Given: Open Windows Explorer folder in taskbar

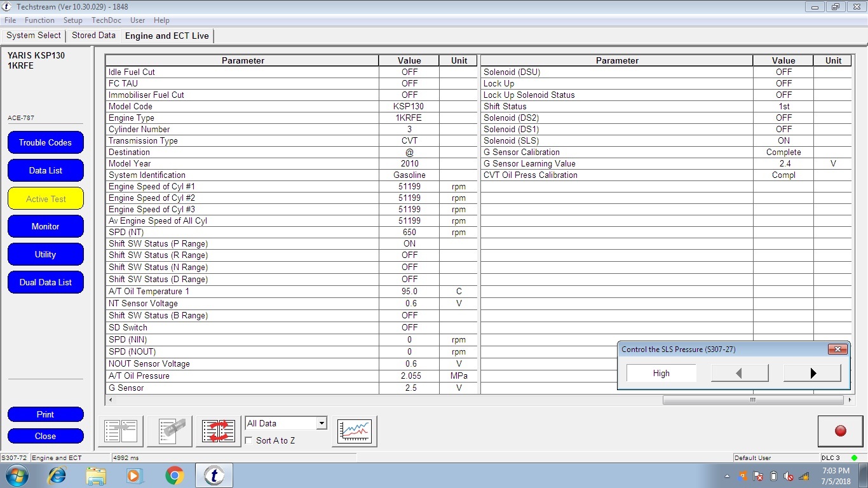Looking at the screenshot, I should (x=96, y=475).
